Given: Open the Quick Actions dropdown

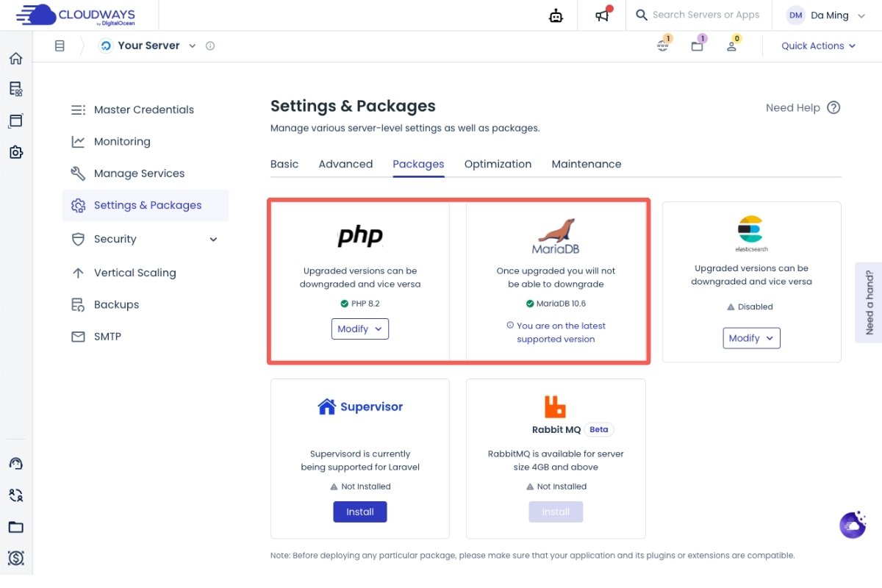Looking at the screenshot, I should (x=817, y=46).
